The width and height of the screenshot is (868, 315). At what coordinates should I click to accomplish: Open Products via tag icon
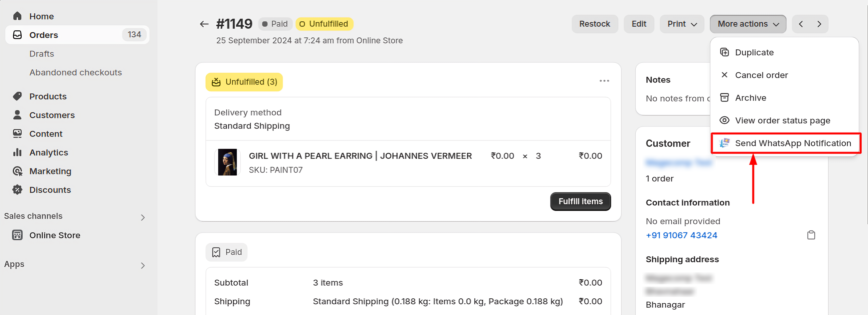click(x=17, y=96)
